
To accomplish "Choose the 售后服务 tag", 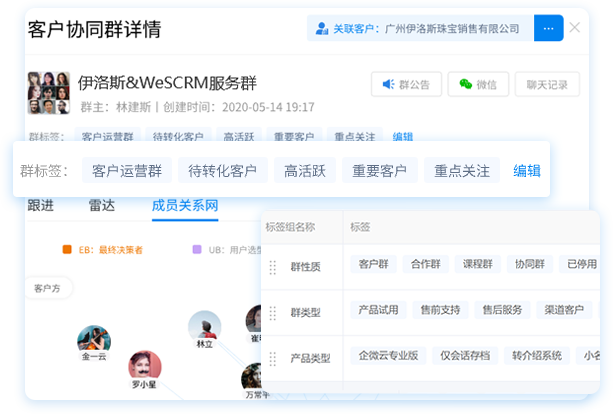I will [502, 310].
